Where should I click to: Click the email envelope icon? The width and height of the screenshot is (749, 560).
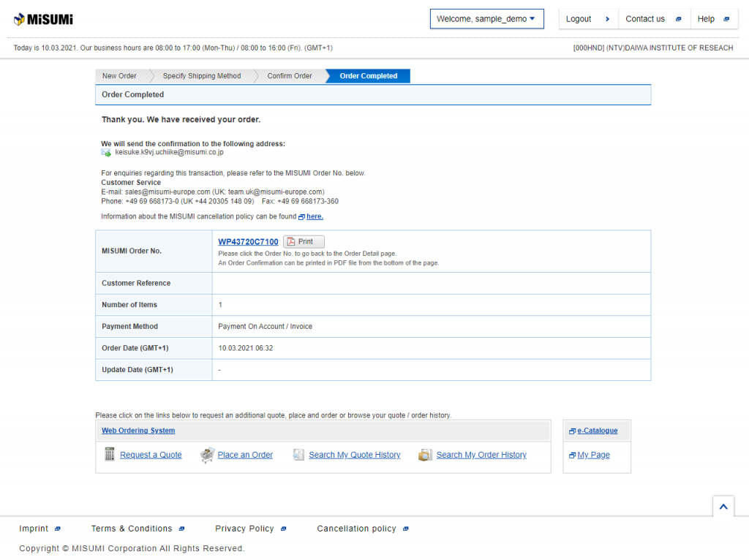tap(106, 153)
